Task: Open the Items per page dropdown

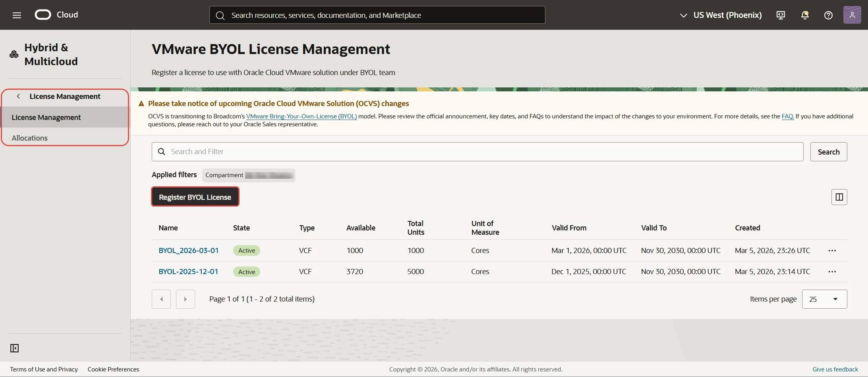Action: click(824, 299)
